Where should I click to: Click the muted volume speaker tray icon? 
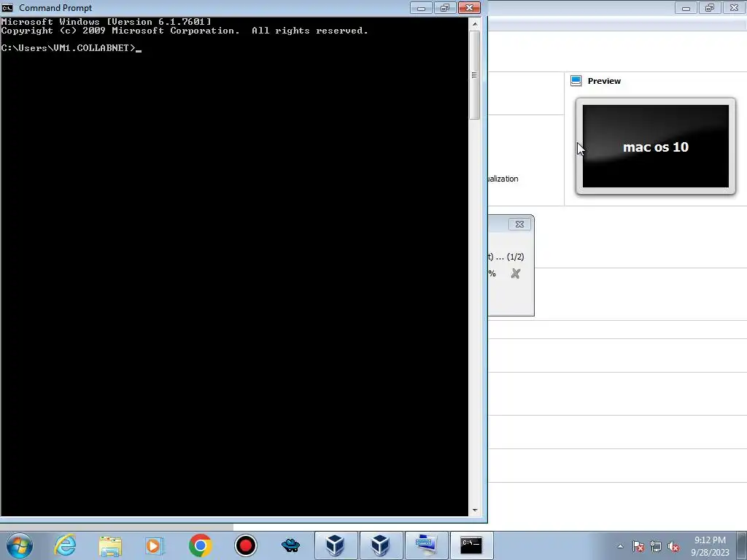click(x=673, y=547)
